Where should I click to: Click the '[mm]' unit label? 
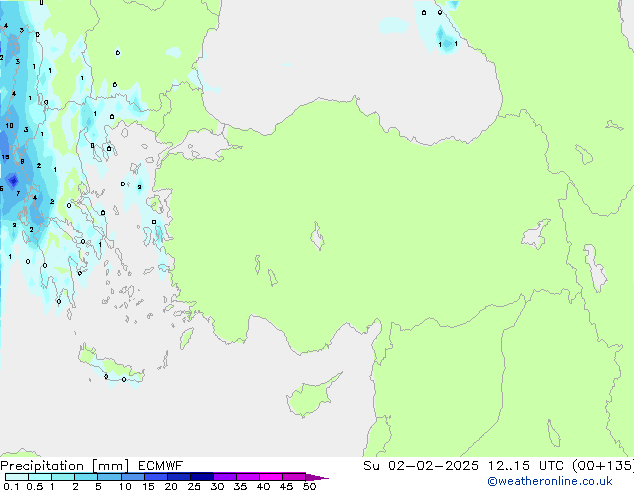click(x=110, y=466)
